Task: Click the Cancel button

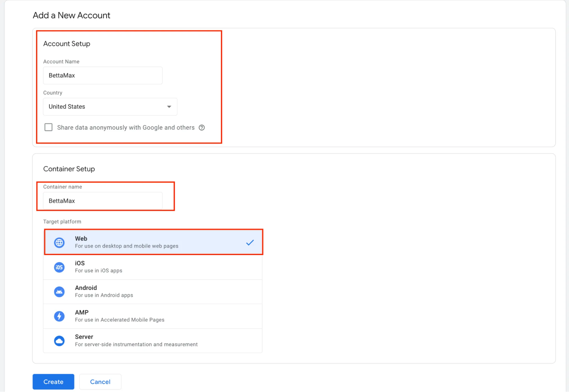Action: coord(100,382)
